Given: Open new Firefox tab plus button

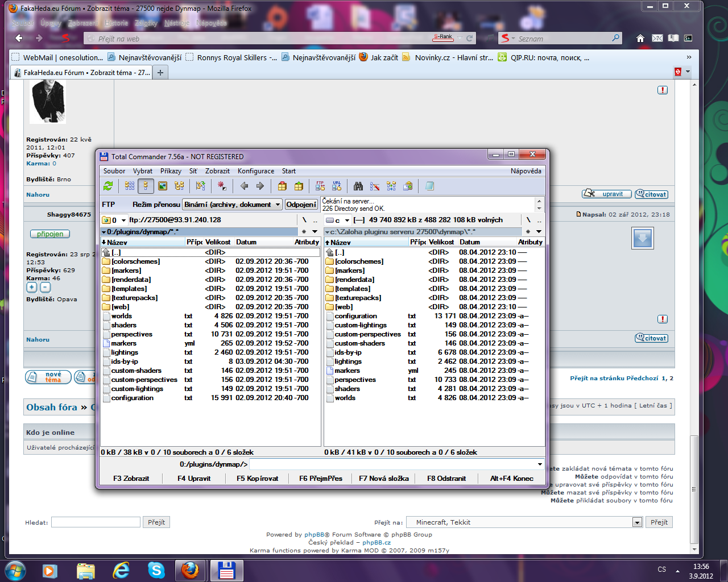Looking at the screenshot, I should 160,72.
